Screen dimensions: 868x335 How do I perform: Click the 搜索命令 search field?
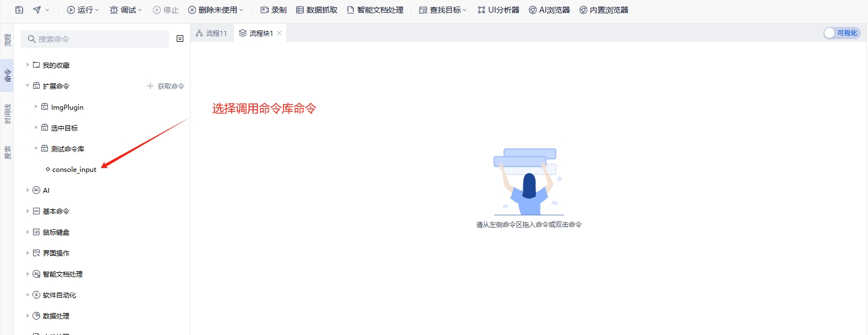pos(95,39)
